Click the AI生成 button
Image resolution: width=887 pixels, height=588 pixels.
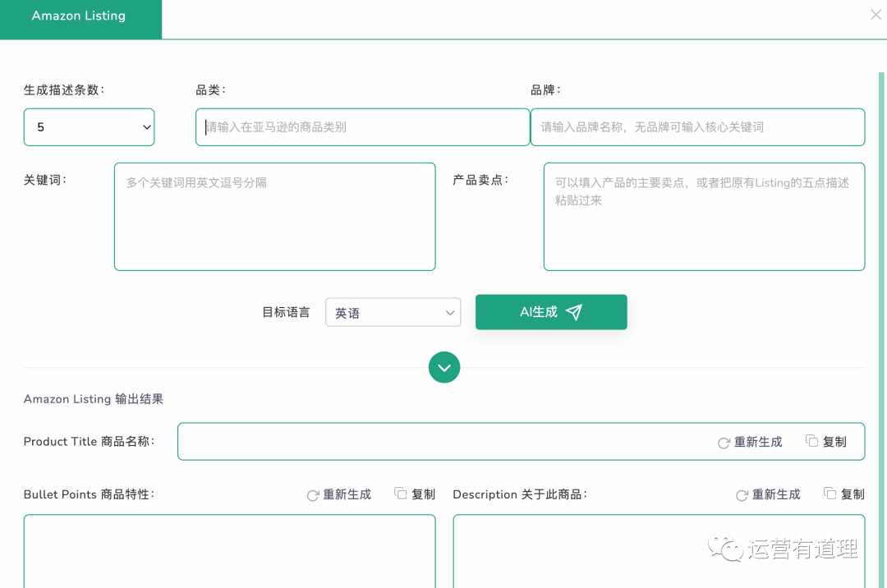pos(551,312)
